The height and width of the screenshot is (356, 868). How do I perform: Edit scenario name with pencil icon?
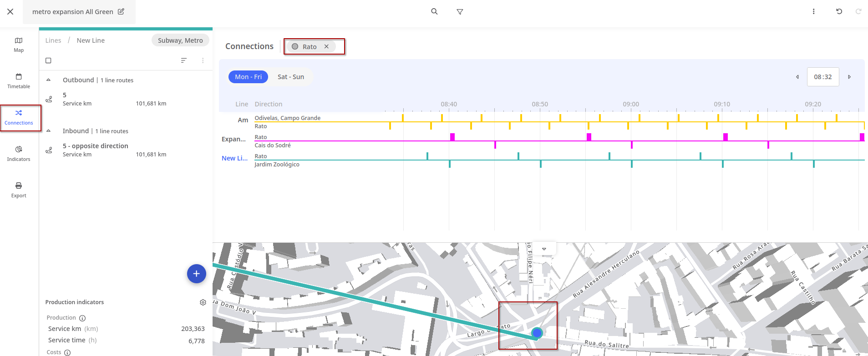coord(121,12)
